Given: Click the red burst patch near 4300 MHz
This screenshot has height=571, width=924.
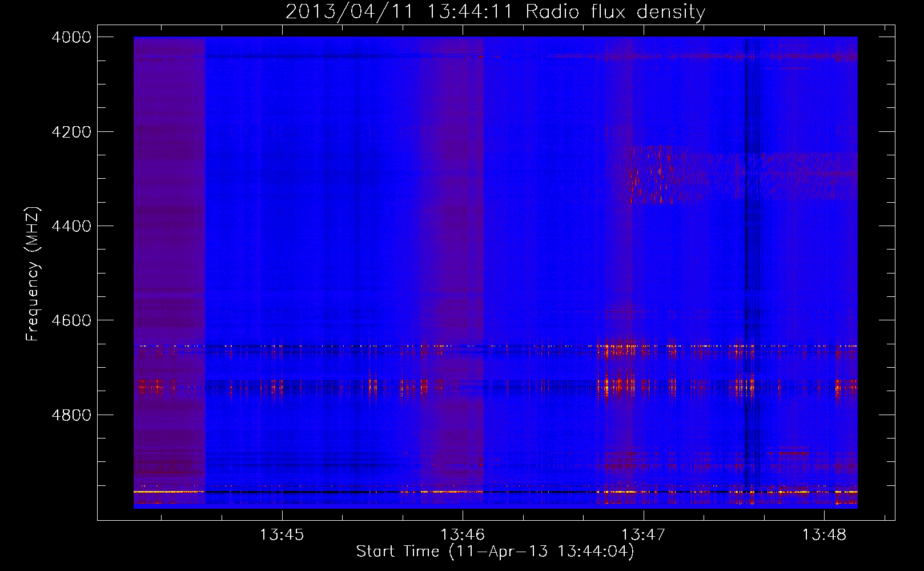Looking at the screenshot, I should 654,175.
